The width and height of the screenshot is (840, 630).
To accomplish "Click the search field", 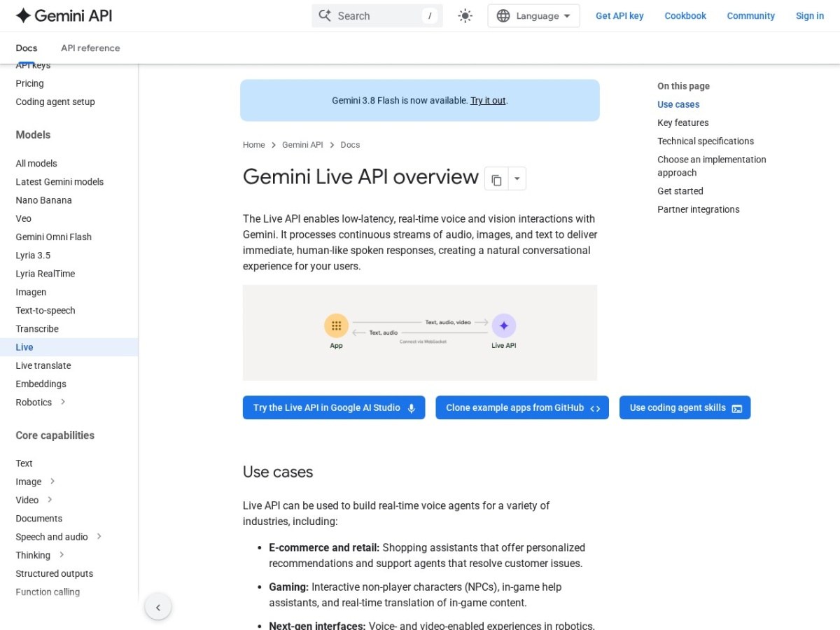I will tap(377, 15).
